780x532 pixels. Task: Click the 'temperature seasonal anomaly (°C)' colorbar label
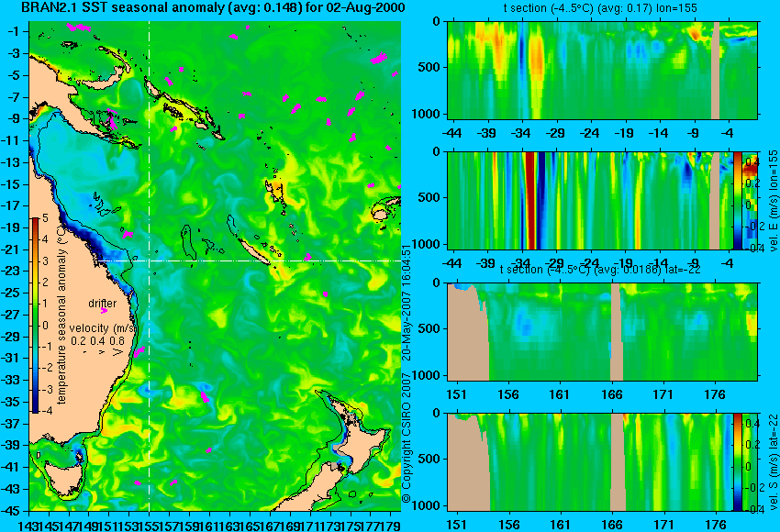[61, 313]
